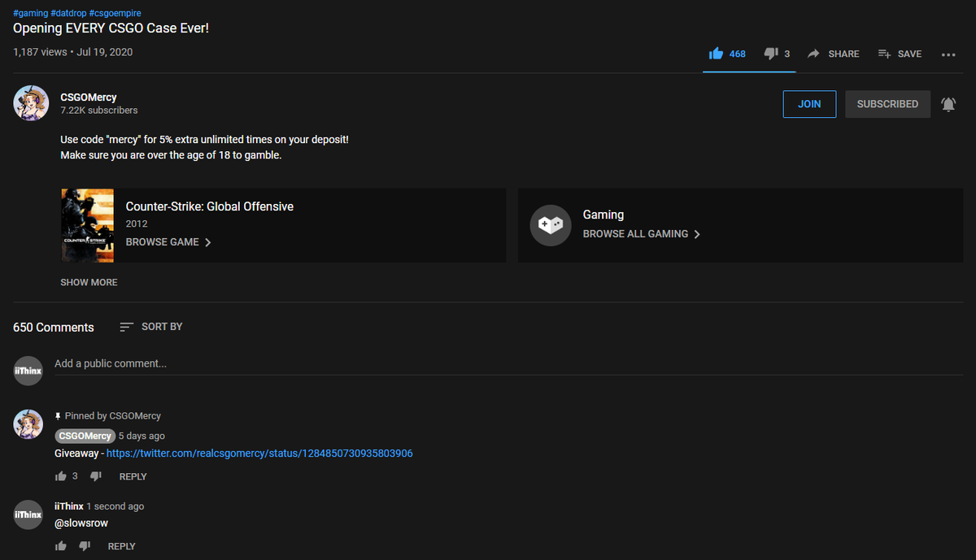This screenshot has height=560, width=976.
Task: Click the '1 second ago' comment timestamp
Action: (x=115, y=506)
